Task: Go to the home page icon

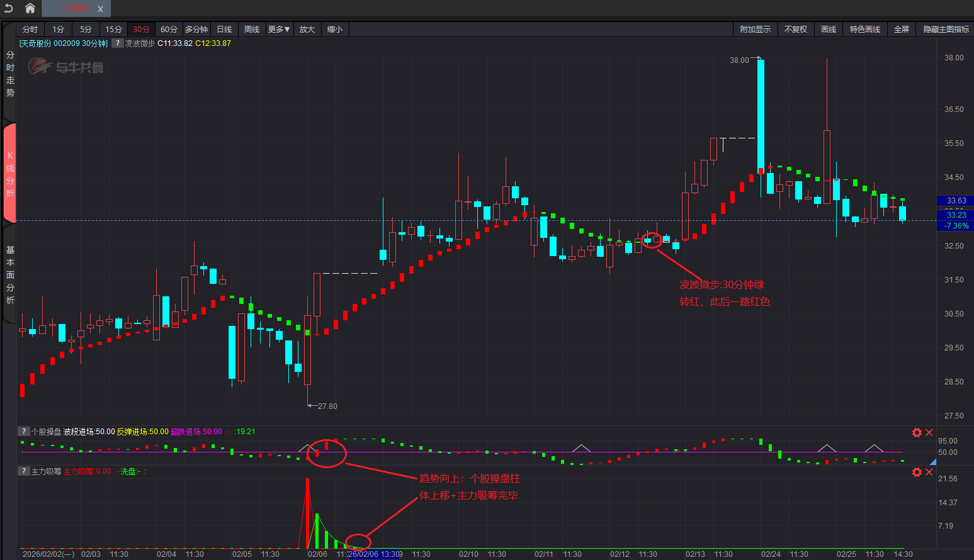Action: coord(30,8)
